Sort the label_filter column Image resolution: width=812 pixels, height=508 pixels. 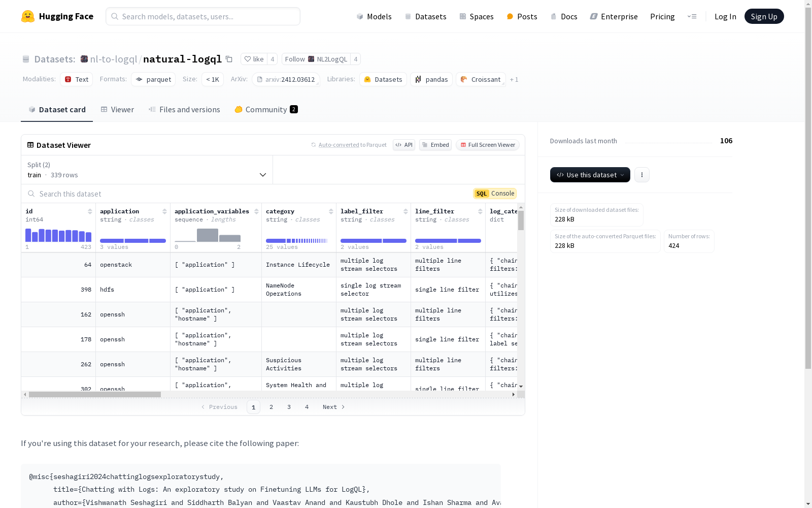(405, 211)
